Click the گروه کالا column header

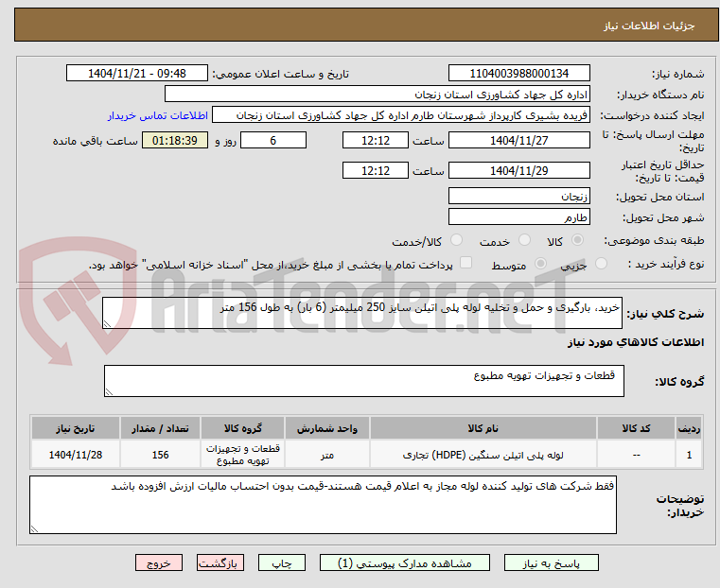pos(243,428)
